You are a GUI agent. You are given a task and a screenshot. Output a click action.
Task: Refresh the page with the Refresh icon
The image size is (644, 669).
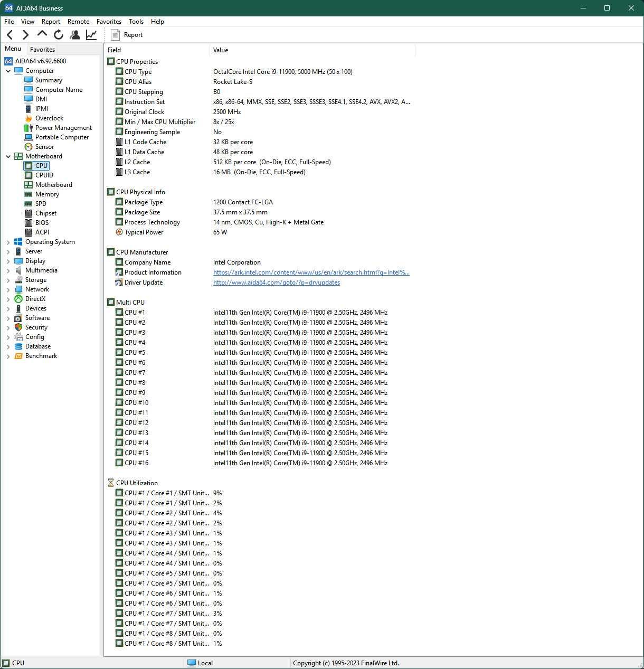pos(58,35)
